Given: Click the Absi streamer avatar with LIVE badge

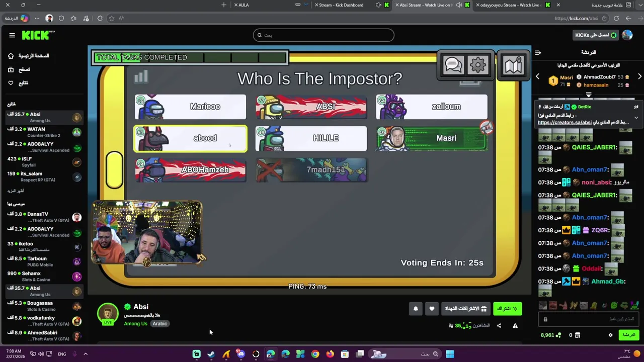Looking at the screenshot, I should (108, 314).
